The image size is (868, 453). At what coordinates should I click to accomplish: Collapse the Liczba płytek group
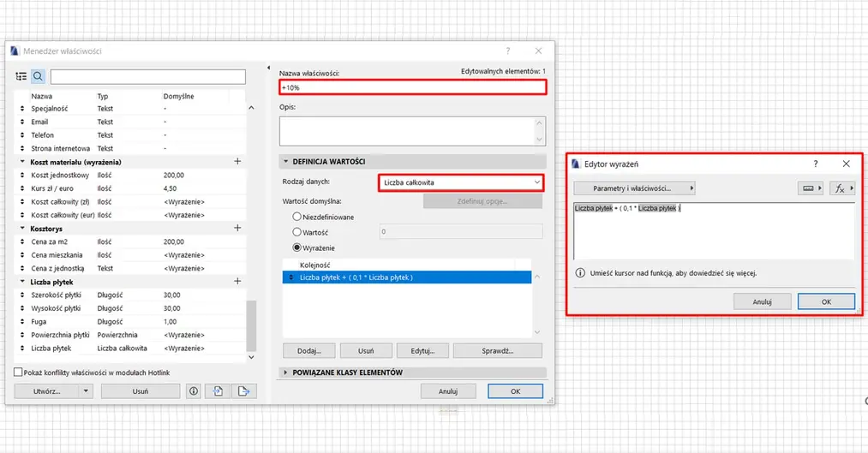pos(22,282)
